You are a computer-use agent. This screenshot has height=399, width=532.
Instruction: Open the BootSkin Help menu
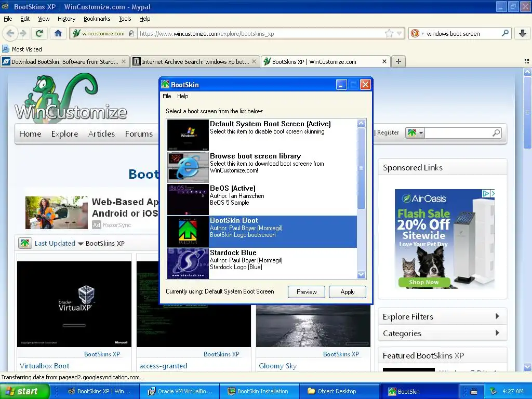(x=182, y=96)
